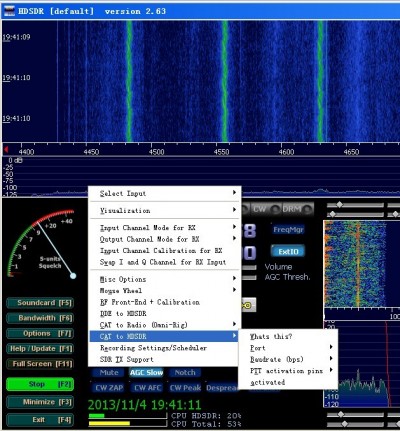Screen dimensions: 400x431
Task: Click the green Stop [F2] button
Action: [40, 384]
